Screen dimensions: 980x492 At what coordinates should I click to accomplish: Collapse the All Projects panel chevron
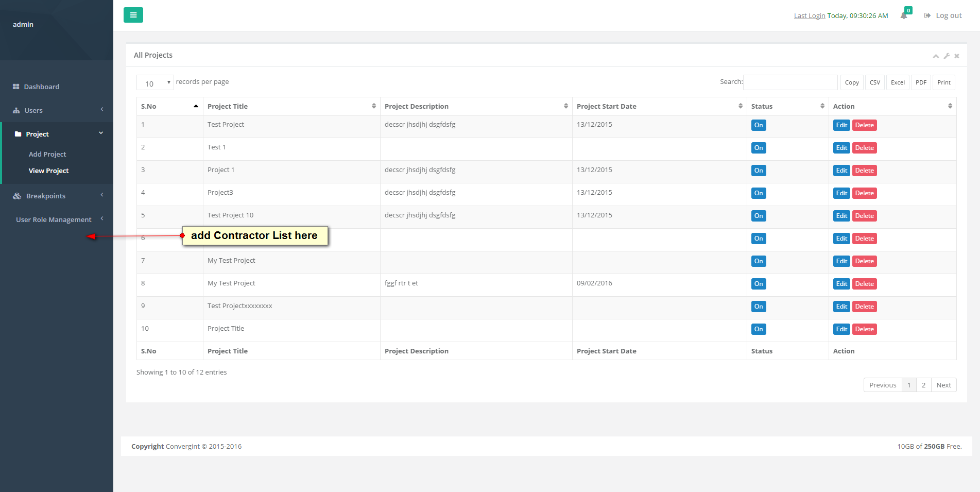[936, 56]
